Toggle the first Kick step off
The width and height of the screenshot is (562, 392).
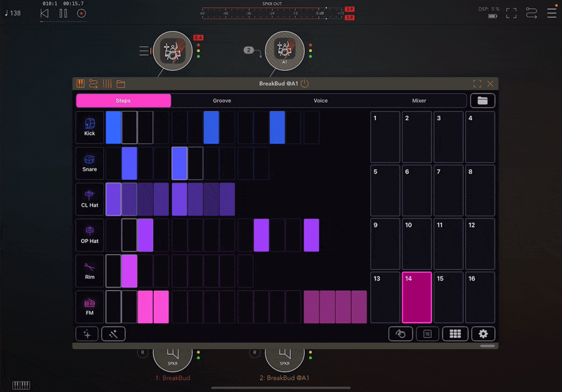click(113, 128)
